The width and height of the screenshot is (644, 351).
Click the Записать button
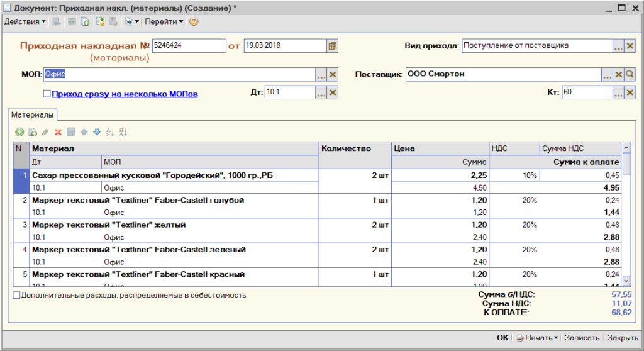pos(582,338)
